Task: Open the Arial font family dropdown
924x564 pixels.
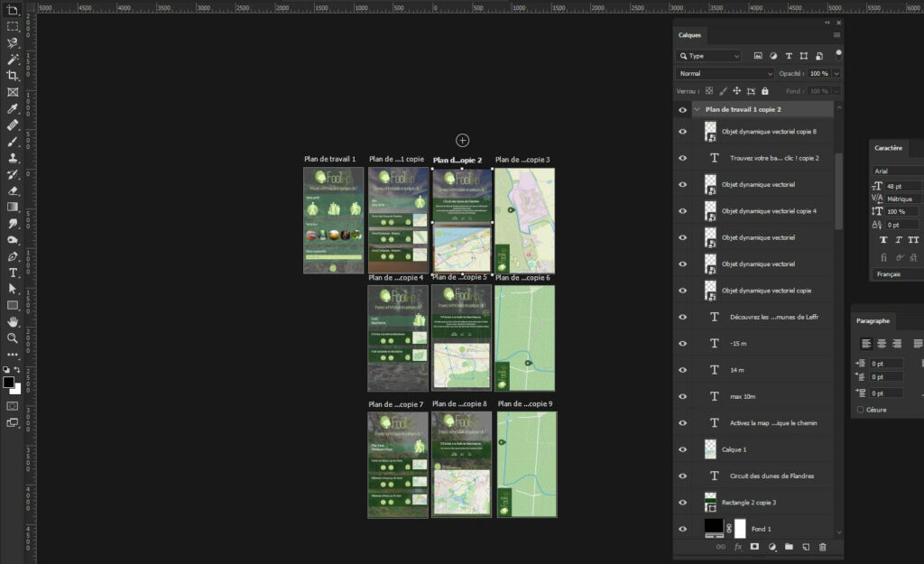Action: (x=897, y=171)
